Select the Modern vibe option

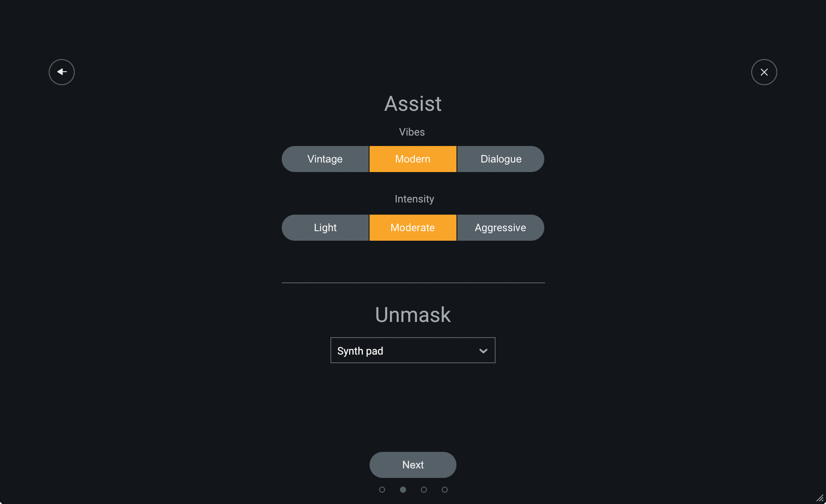[x=413, y=159]
